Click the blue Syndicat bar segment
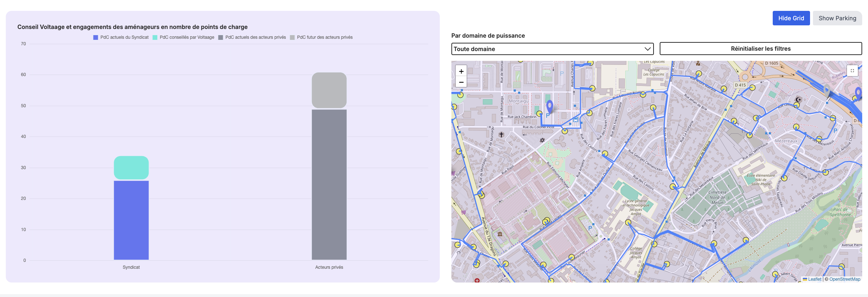This screenshot has width=868, height=297. (x=131, y=220)
